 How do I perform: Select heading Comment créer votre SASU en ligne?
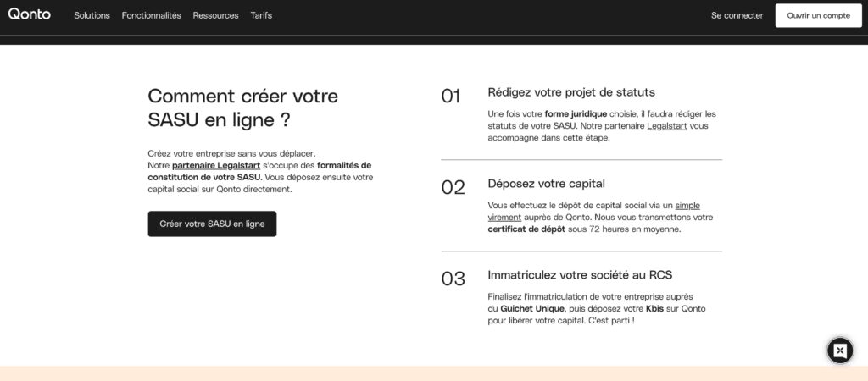pos(243,108)
